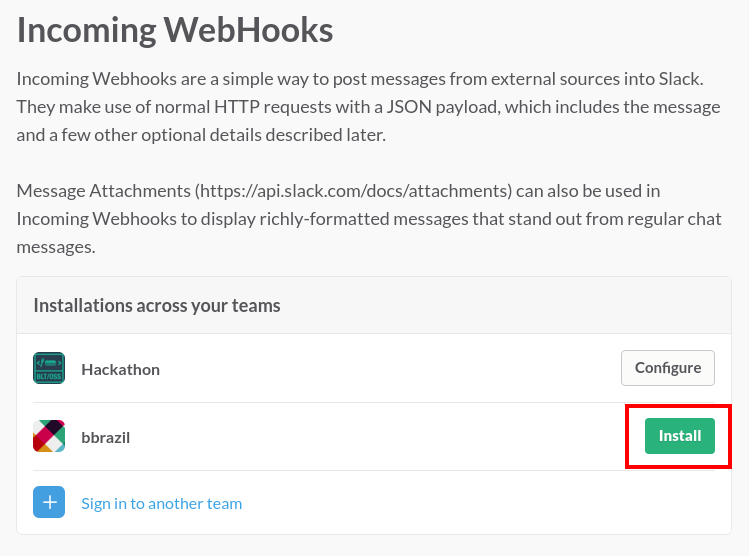Image resolution: width=749 pixels, height=556 pixels.
Task: Select the bbrazil team name
Action: [x=106, y=438]
